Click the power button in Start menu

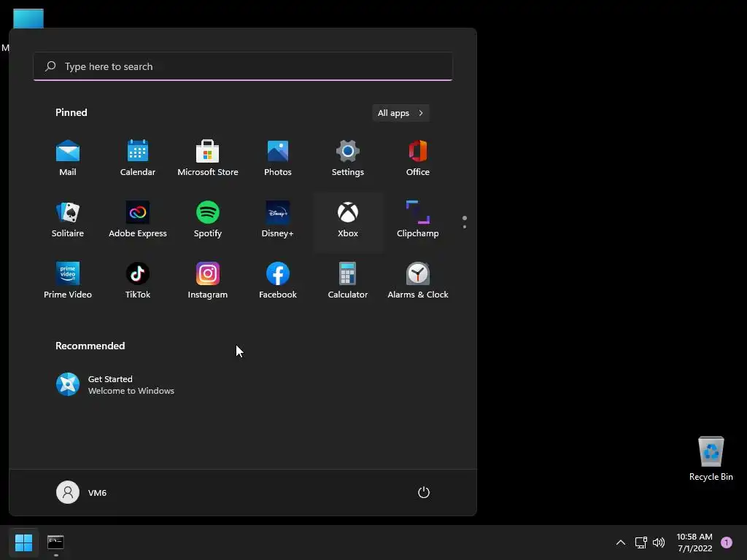pos(424,492)
